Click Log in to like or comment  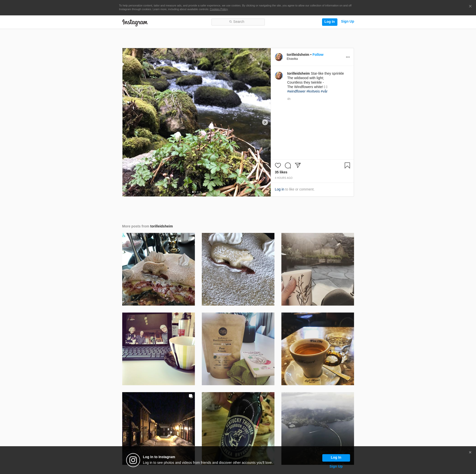pos(279,189)
